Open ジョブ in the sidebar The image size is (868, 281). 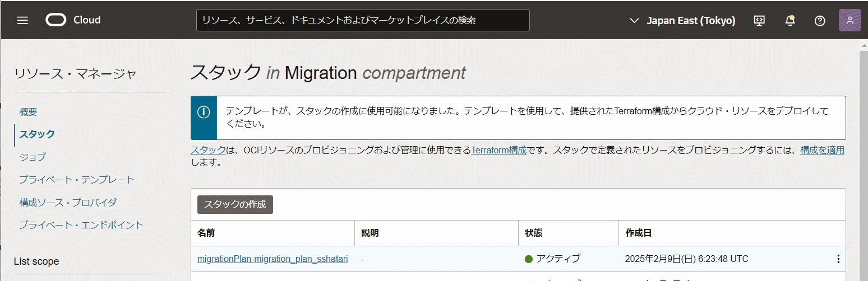click(33, 157)
